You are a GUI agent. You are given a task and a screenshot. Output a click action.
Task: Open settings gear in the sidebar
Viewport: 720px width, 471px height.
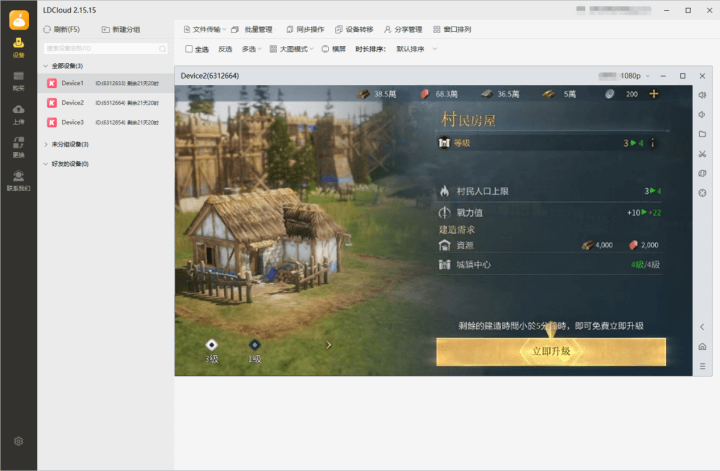click(18, 441)
